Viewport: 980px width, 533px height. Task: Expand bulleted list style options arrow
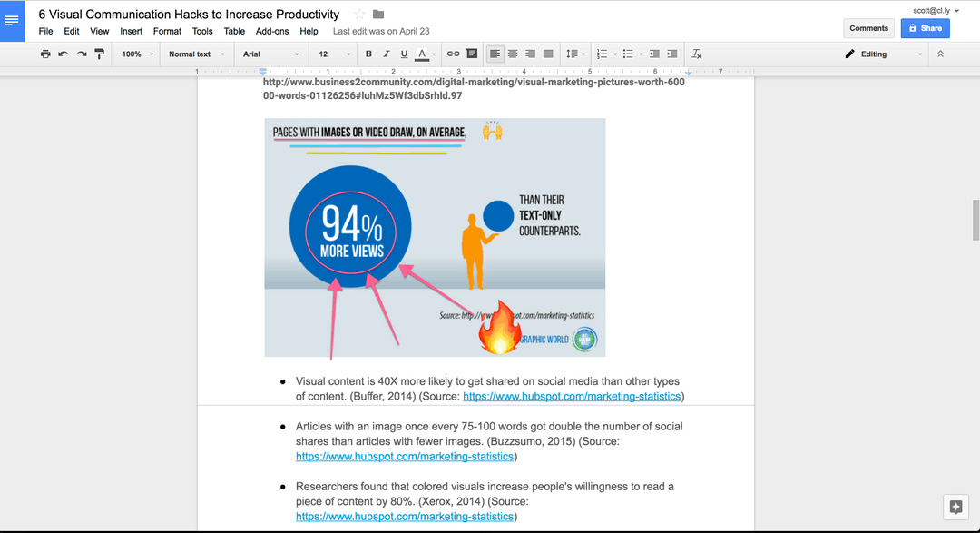(x=642, y=54)
